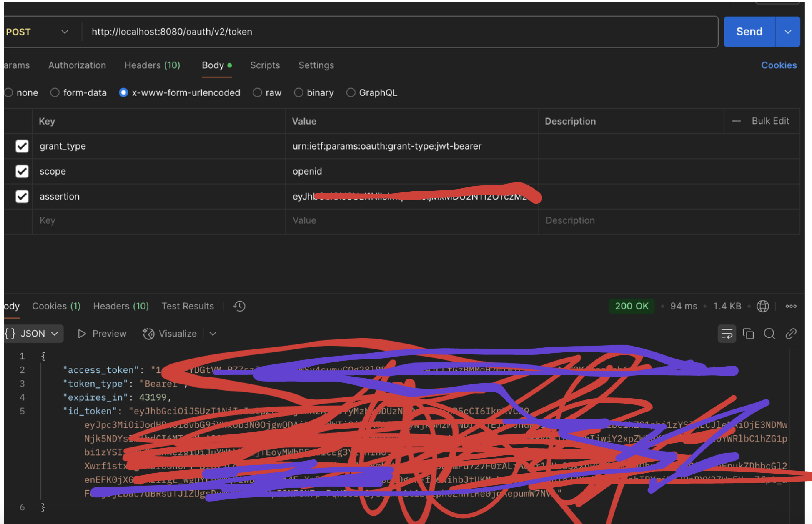Open the JSON format dropdown
Viewport: 812px width, 524px height.
(33, 334)
